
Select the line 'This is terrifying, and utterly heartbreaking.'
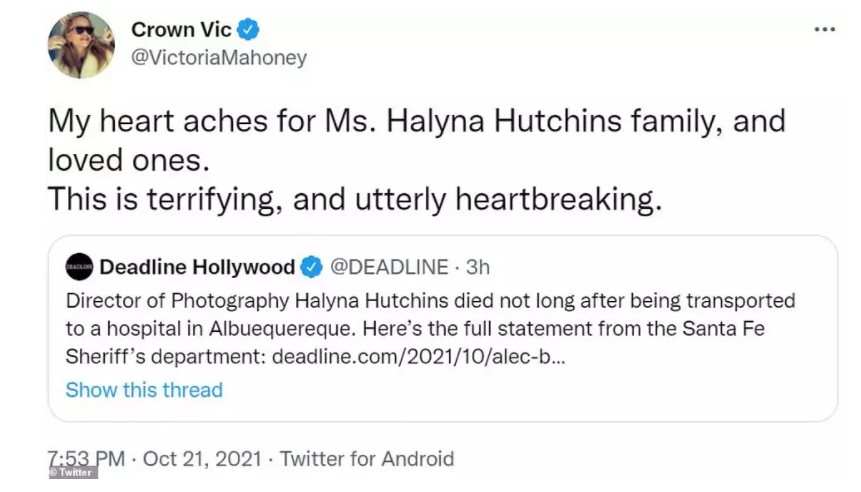coord(355,199)
